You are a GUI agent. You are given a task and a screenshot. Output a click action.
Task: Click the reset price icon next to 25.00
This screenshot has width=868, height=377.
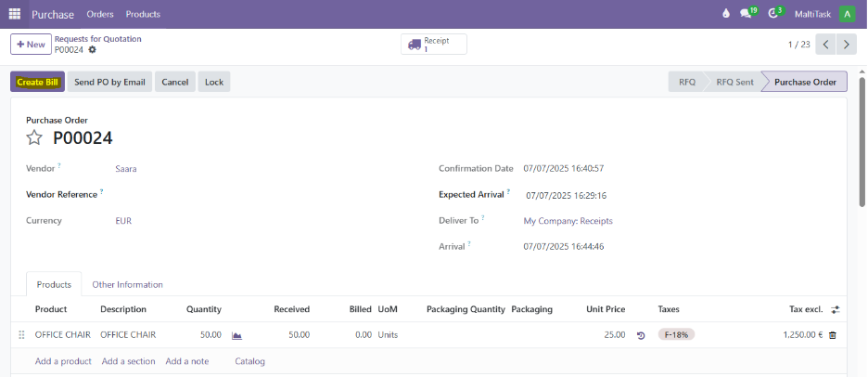click(641, 335)
